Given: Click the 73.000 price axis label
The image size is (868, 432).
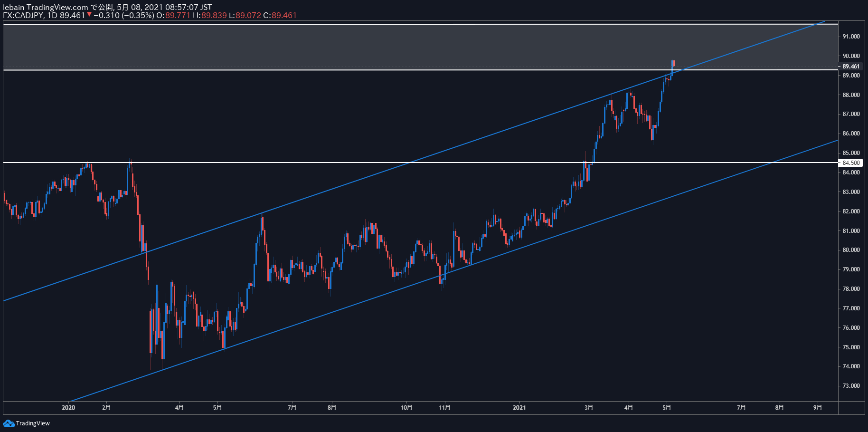Looking at the screenshot, I should (x=851, y=386).
